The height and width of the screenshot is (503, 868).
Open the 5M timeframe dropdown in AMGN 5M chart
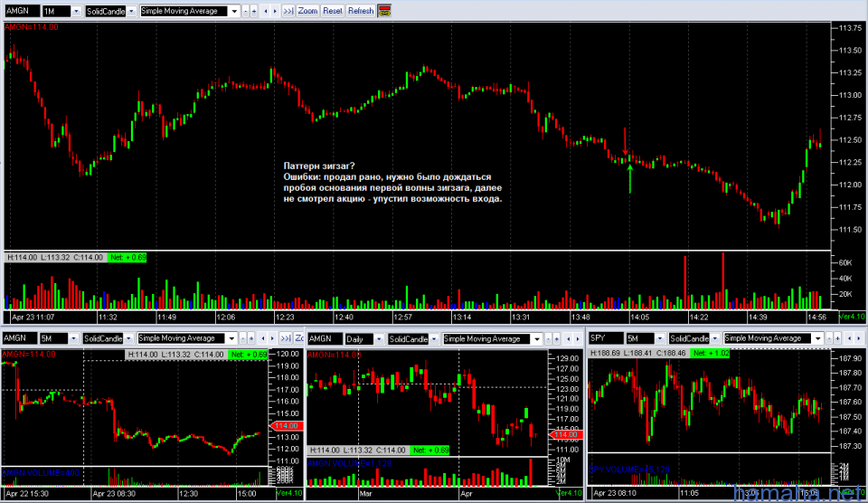[x=73, y=338]
